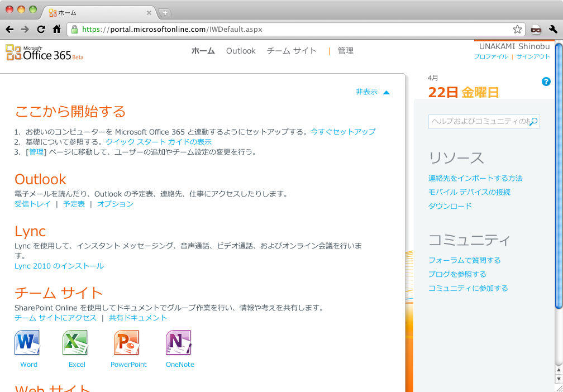The width and height of the screenshot is (563, 392).
Task: Open the Lync 2010 のインストール link
Action: [x=59, y=266]
